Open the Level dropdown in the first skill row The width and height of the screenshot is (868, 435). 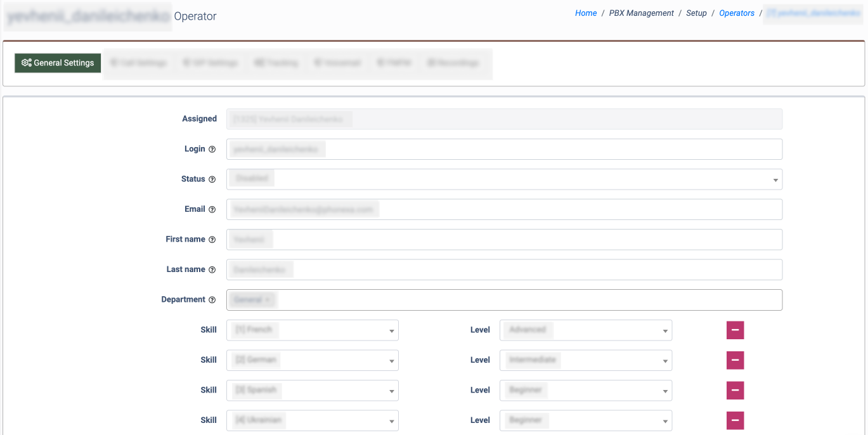[x=585, y=330]
